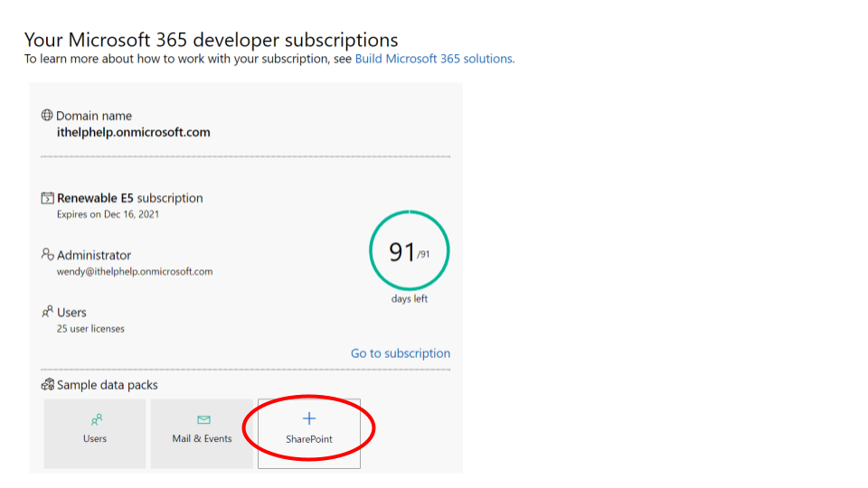The image size is (868, 488).
Task: Open the Build Microsoft 365 solutions link
Action: click(435, 59)
